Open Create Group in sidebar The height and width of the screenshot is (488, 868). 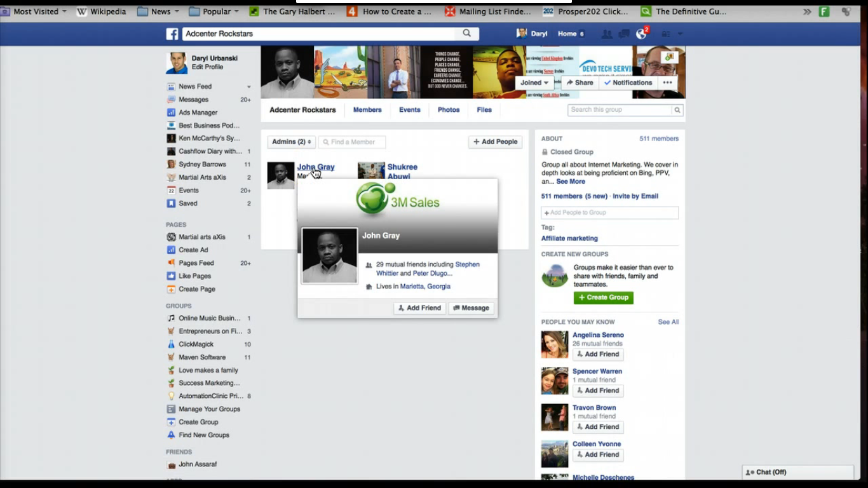(198, 422)
